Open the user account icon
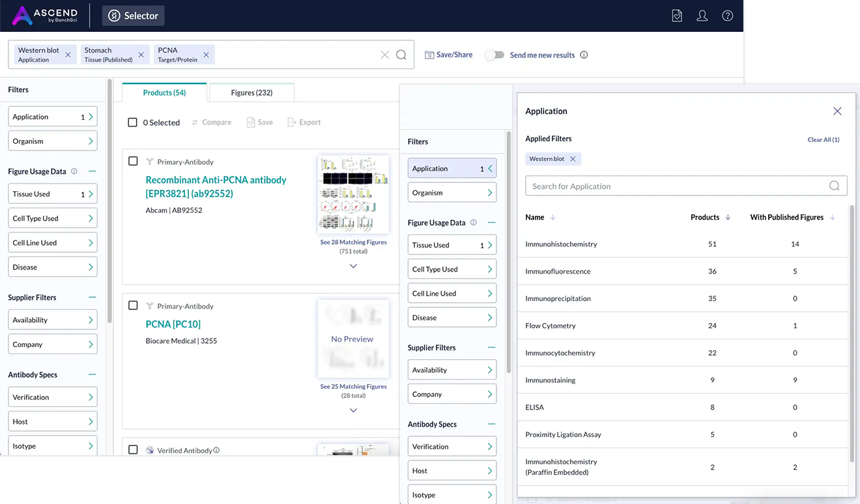The image size is (860, 504). click(702, 15)
